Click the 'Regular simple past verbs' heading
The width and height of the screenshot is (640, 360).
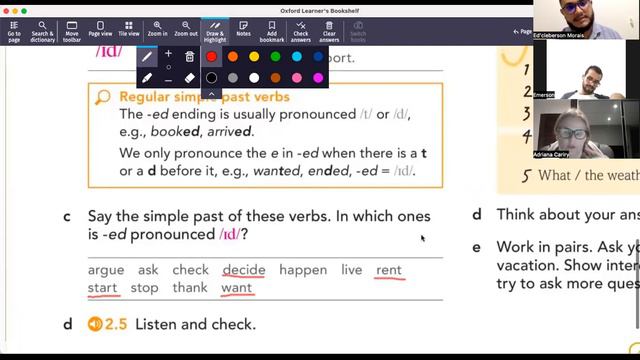tap(204, 97)
